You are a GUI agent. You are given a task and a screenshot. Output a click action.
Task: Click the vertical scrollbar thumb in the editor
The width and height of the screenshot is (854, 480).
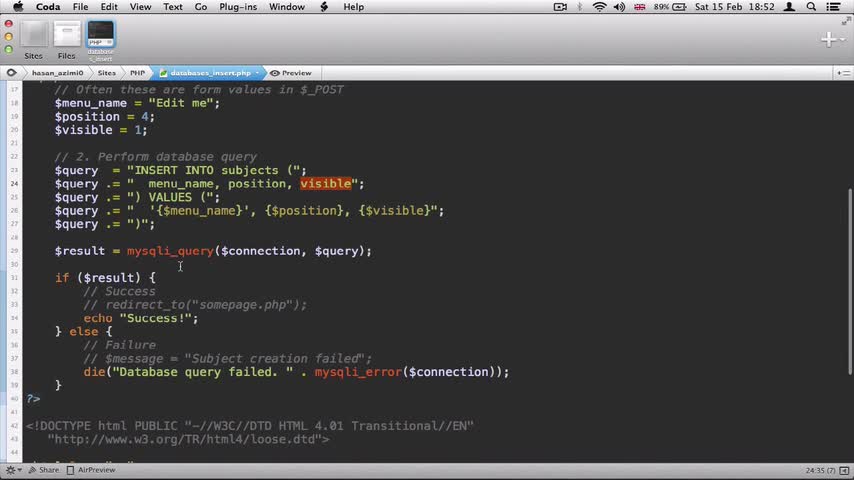pyautogui.click(x=850, y=281)
